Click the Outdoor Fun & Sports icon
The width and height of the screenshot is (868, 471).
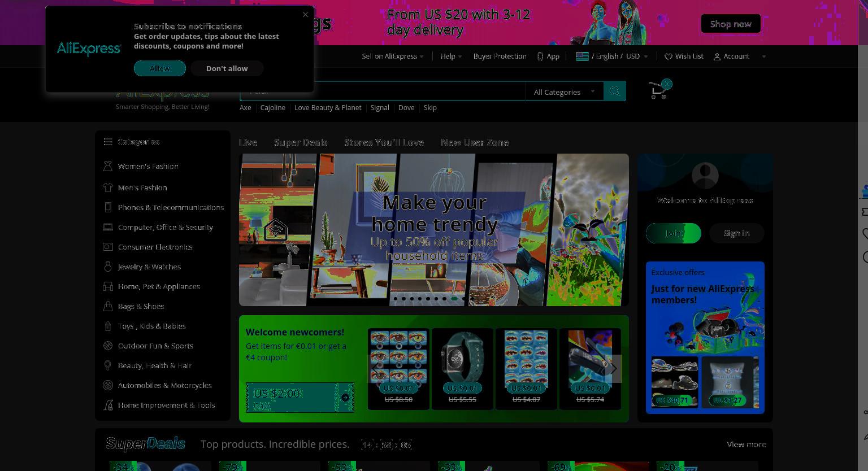pyautogui.click(x=108, y=346)
